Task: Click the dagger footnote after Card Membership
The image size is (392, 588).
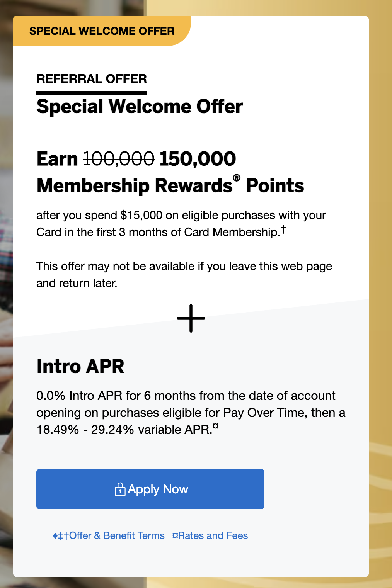Action: pos(283,229)
